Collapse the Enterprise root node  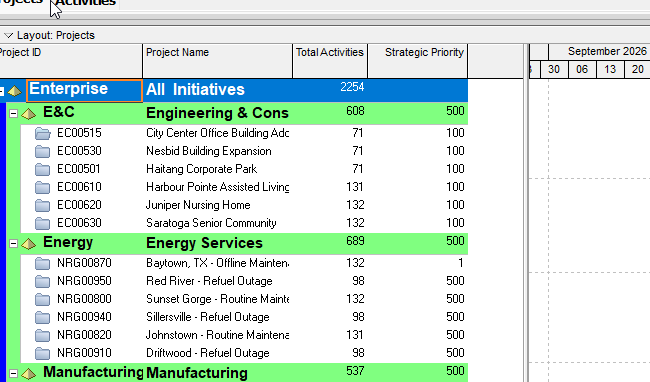click(2, 91)
